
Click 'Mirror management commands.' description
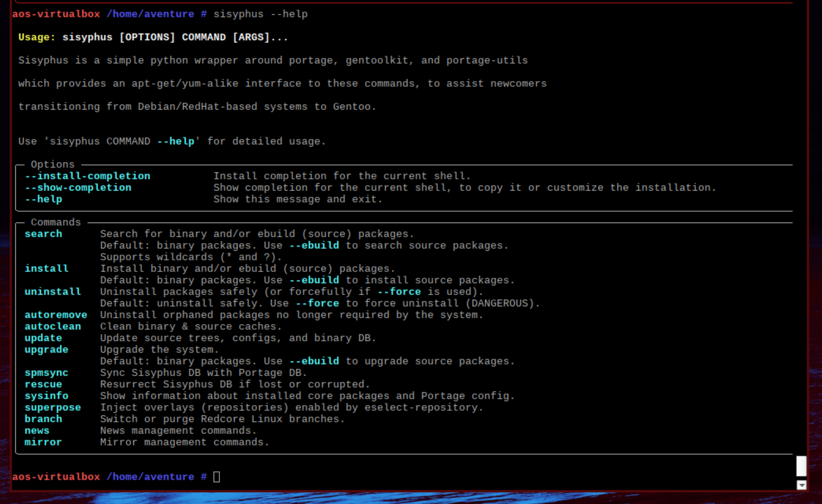pos(185,442)
